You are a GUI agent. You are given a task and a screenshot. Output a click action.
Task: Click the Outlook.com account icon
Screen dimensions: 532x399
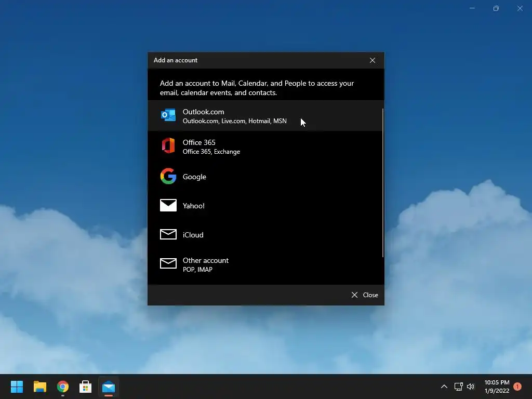[x=168, y=115]
